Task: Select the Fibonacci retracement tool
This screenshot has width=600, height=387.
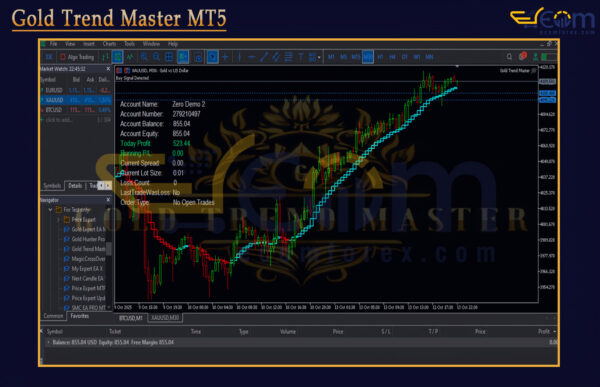Action: pos(288,57)
